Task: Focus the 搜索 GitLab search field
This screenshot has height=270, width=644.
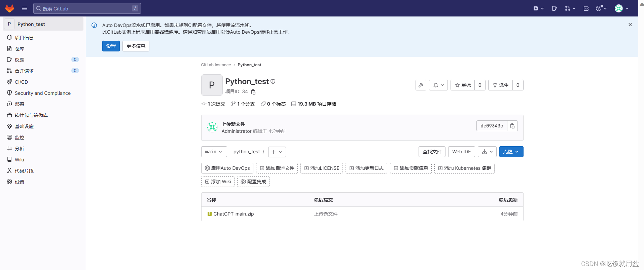Action: pyautogui.click(x=87, y=8)
